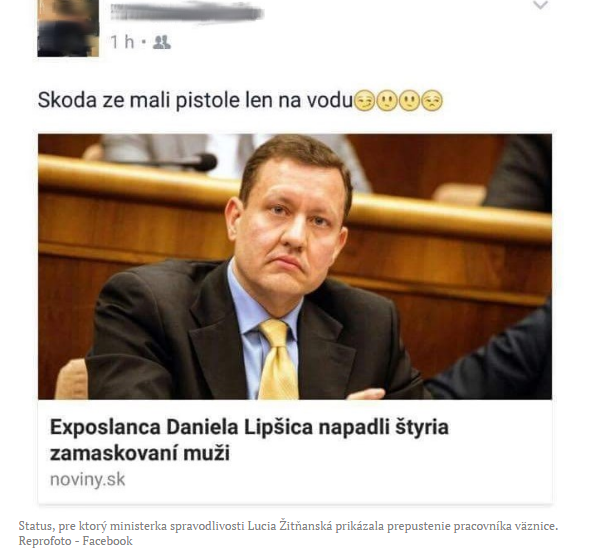Open the blurred poster name
589x557 pixels.
pyautogui.click(x=187, y=11)
